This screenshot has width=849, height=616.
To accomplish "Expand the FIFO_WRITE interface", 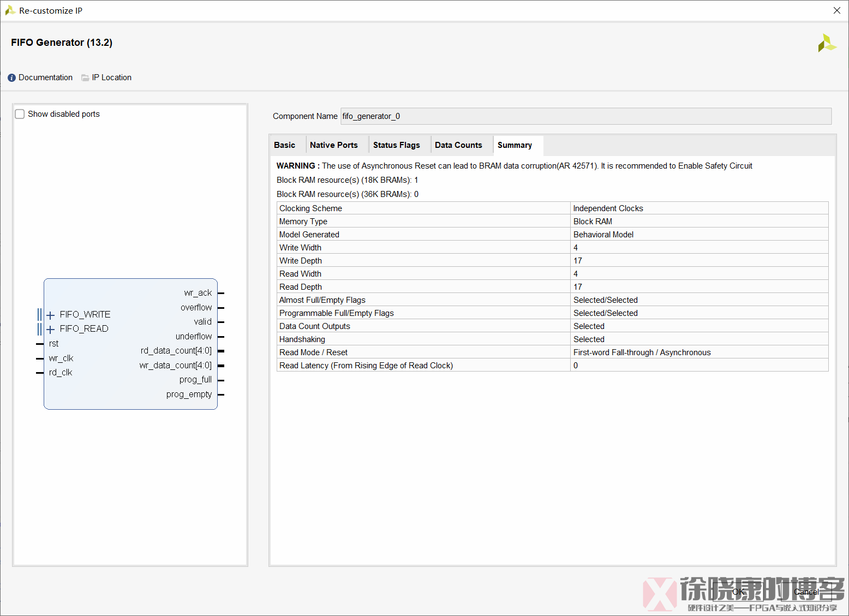I will 51,315.
